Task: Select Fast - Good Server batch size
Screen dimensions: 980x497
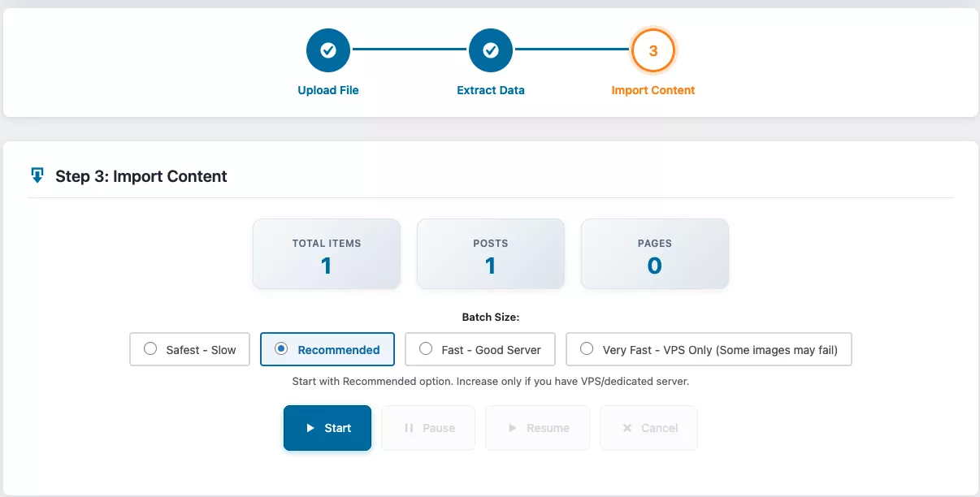Action: coord(479,349)
